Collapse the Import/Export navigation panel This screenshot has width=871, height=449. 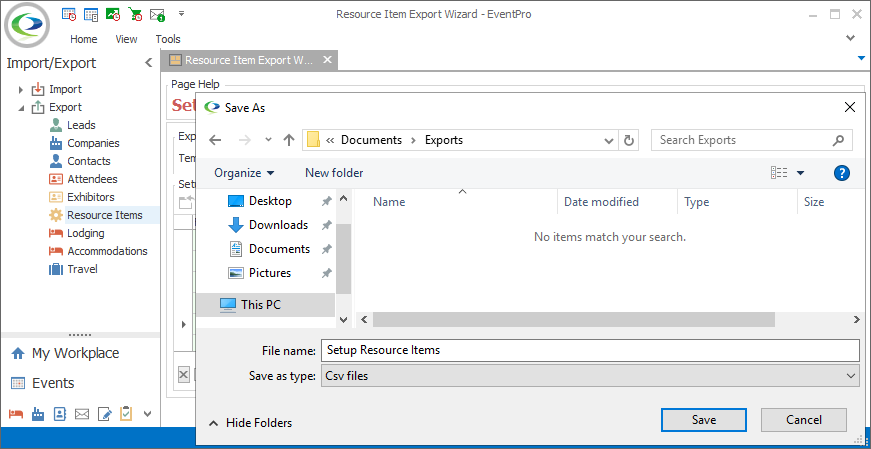pyautogui.click(x=148, y=63)
